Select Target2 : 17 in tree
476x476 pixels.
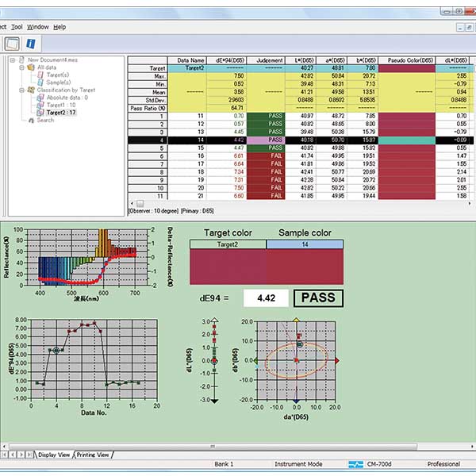[61, 113]
